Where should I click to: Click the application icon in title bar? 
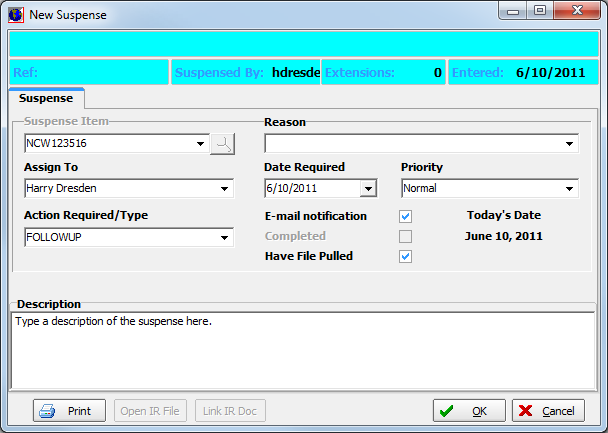(x=15, y=15)
